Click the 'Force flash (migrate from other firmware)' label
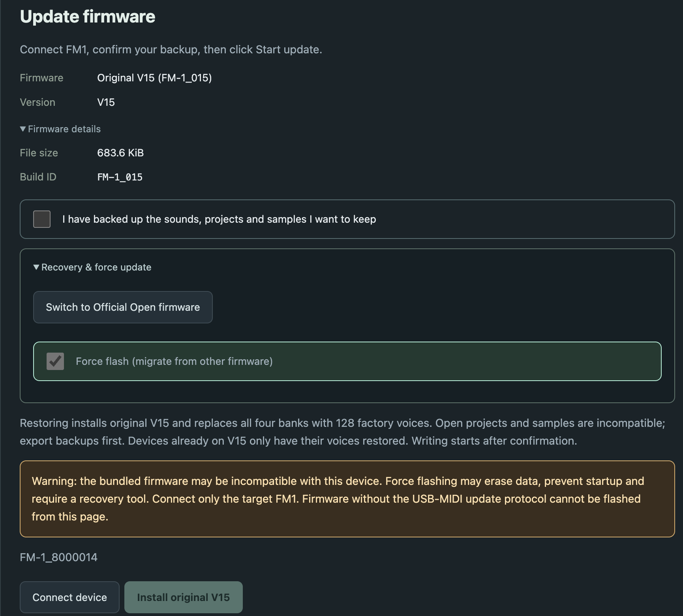This screenshot has height=616, width=683. tap(174, 361)
